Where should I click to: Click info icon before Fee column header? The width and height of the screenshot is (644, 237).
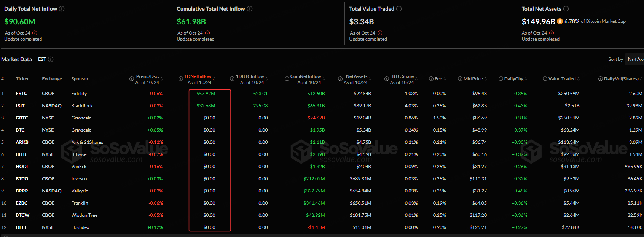pos(431,79)
